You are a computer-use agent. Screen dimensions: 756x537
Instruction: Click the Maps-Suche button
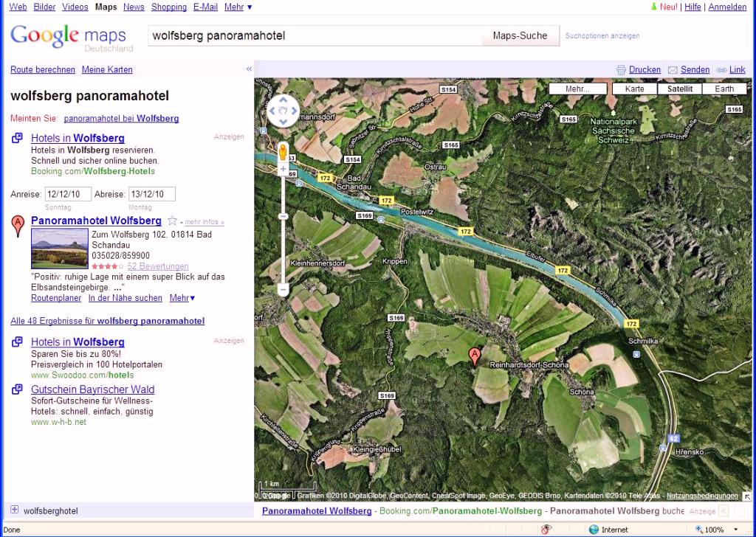pyautogui.click(x=520, y=35)
